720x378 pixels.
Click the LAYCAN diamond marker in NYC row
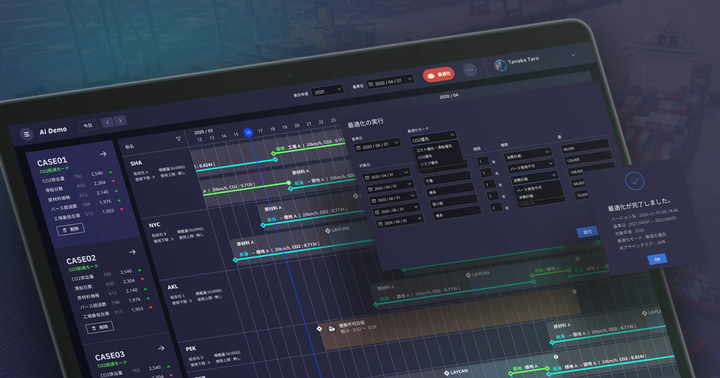(x=327, y=230)
